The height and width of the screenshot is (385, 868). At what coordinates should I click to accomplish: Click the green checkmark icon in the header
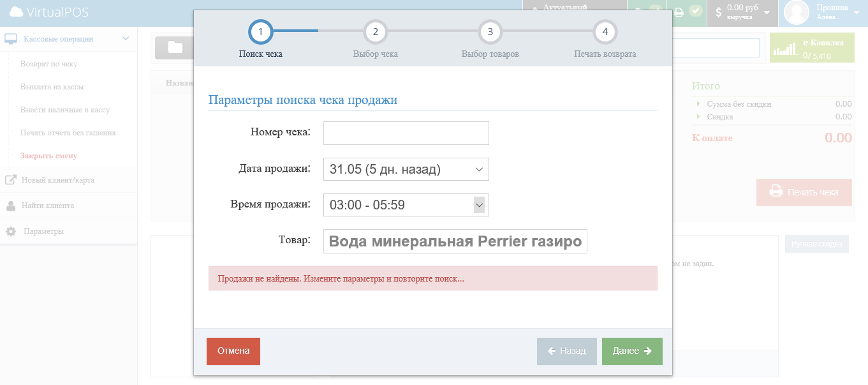[x=696, y=11]
